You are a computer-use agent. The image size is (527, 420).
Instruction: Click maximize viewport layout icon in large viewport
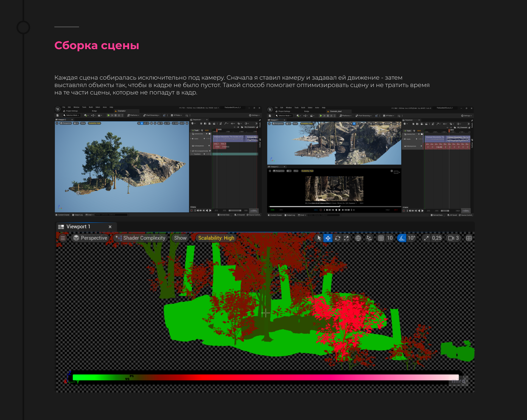469,238
